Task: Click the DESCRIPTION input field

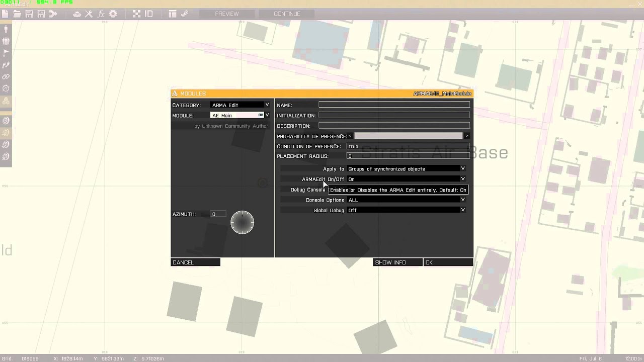Action: pos(394,125)
